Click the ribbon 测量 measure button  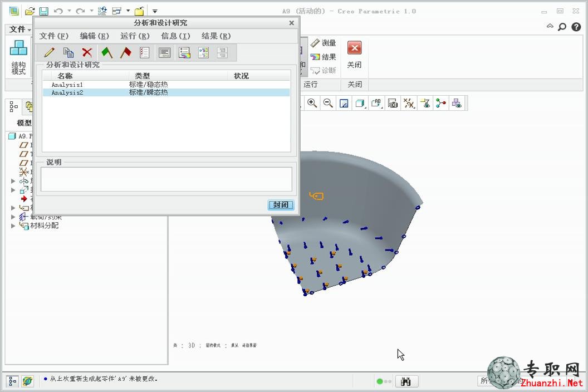(x=324, y=43)
